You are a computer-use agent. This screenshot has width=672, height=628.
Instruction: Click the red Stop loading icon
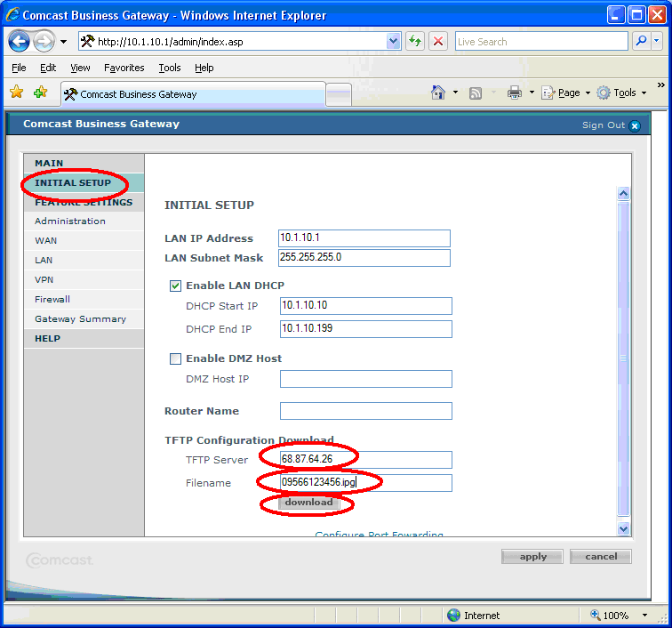(438, 42)
